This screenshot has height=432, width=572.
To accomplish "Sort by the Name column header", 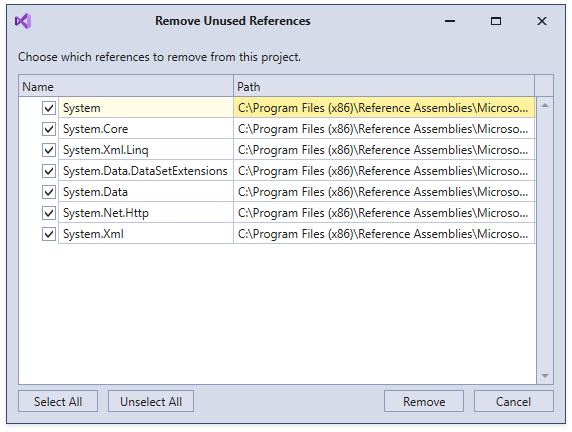I will (126, 86).
